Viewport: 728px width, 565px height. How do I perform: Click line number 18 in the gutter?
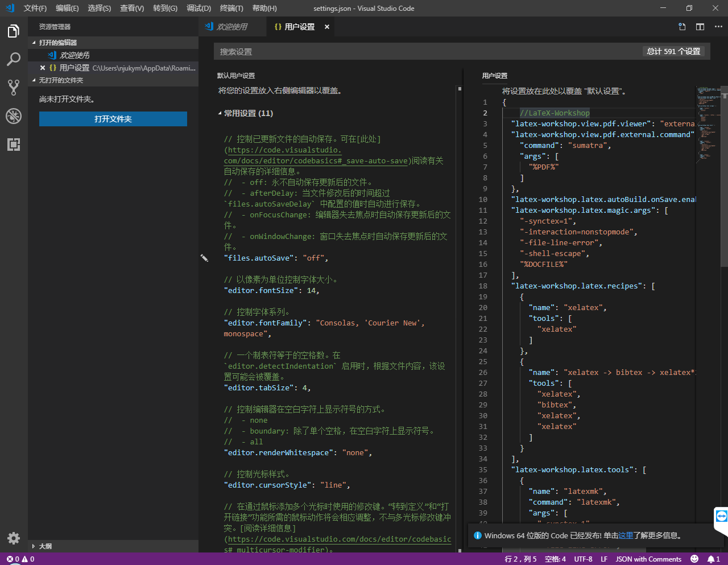pyautogui.click(x=483, y=286)
